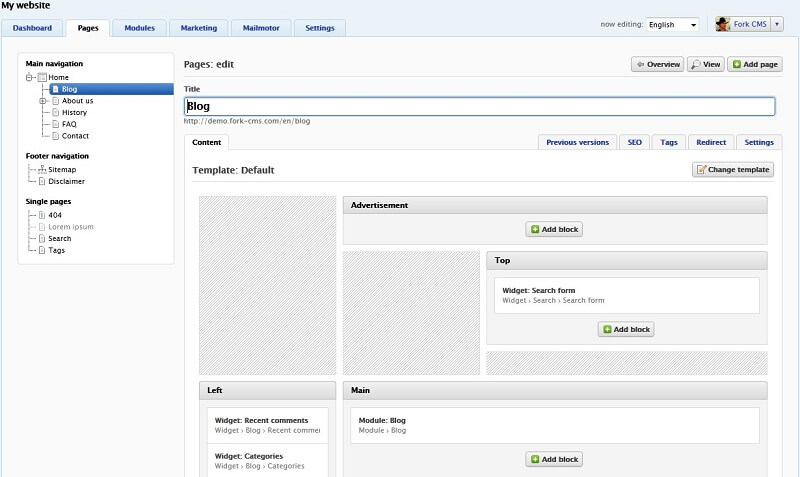Click the Change template pencil icon
Screen dimensions: 800x477
coord(702,169)
